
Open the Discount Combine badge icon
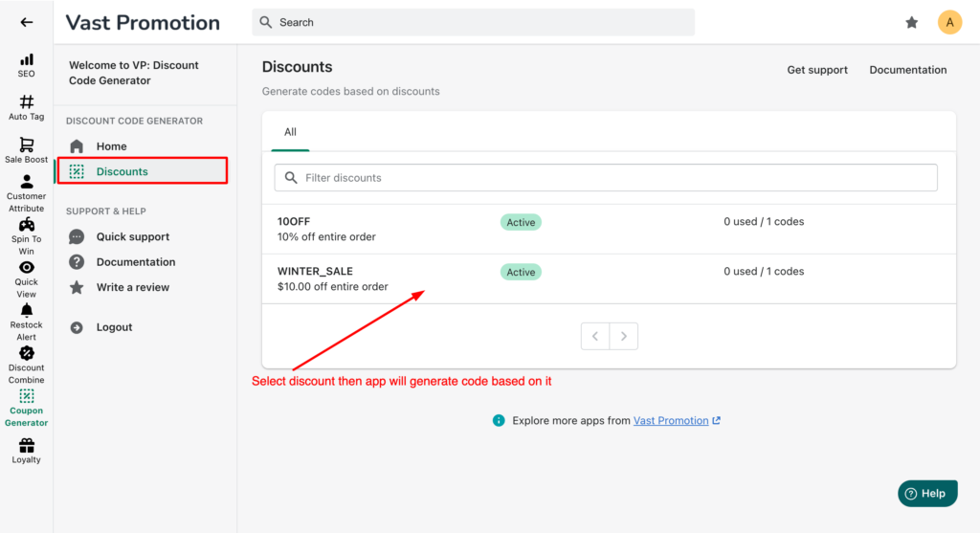click(x=26, y=353)
